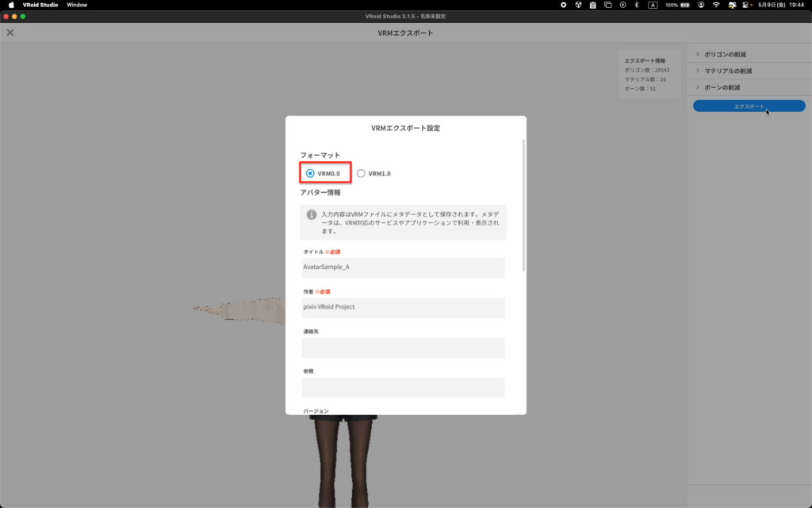Click the アバター情報 heading
Screen dimensions: 812x508
tap(320, 192)
